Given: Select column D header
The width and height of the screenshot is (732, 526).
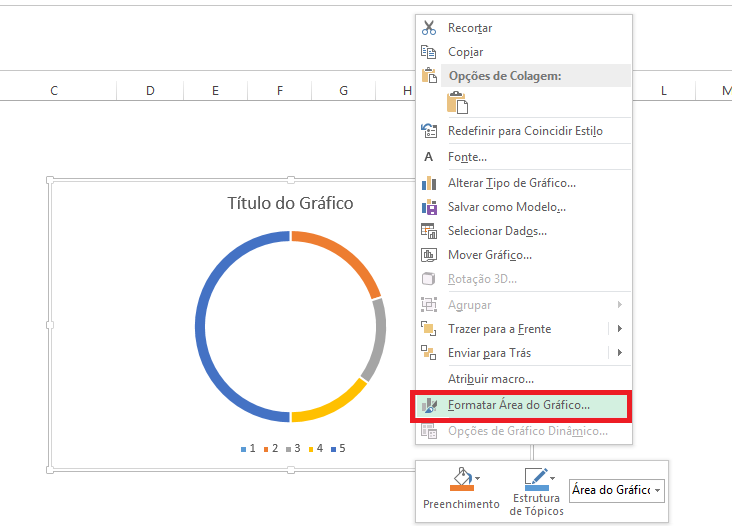Looking at the screenshot, I should coord(150,91).
